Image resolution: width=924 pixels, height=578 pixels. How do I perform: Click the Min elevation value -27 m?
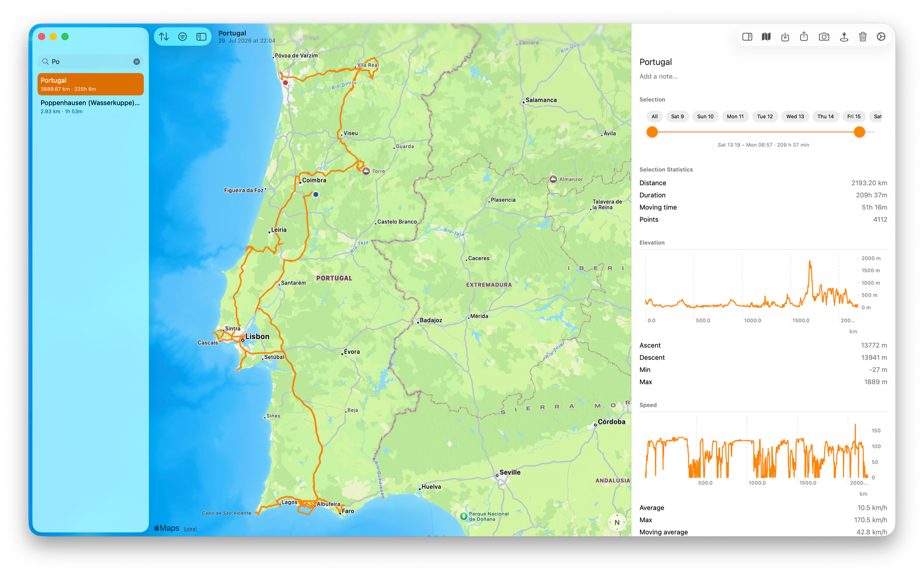click(878, 370)
